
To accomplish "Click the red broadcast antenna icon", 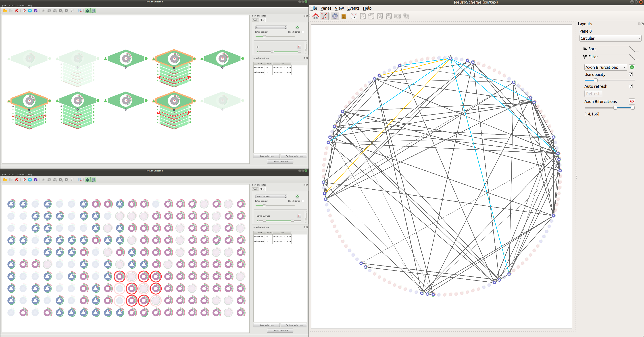I will coord(354,16).
